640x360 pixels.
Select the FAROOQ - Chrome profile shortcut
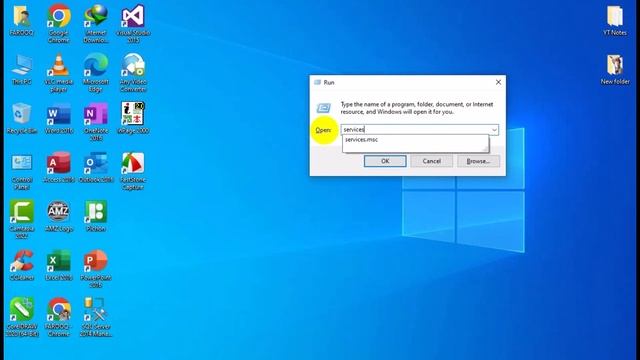[59, 317]
